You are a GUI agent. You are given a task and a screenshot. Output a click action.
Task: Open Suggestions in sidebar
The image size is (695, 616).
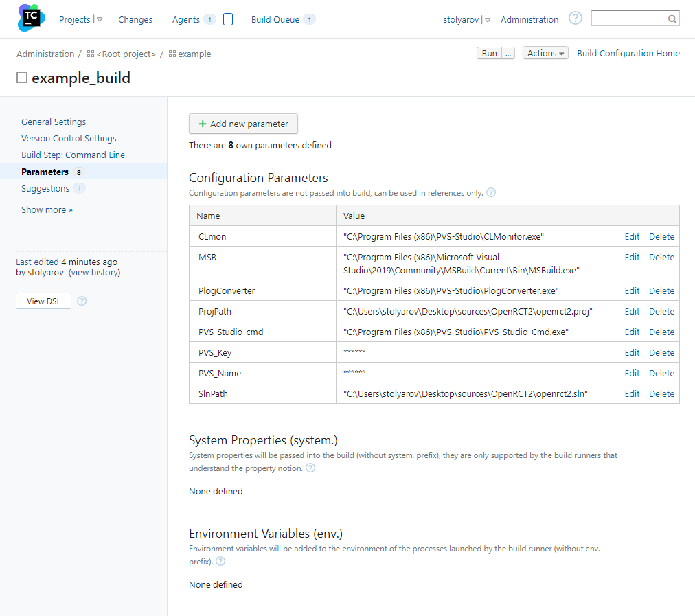(x=45, y=188)
